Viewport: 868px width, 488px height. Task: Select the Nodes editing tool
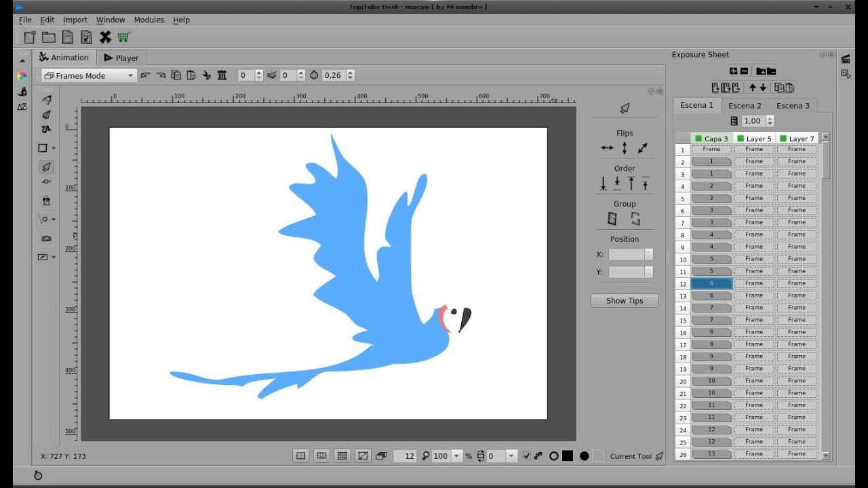click(46, 182)
